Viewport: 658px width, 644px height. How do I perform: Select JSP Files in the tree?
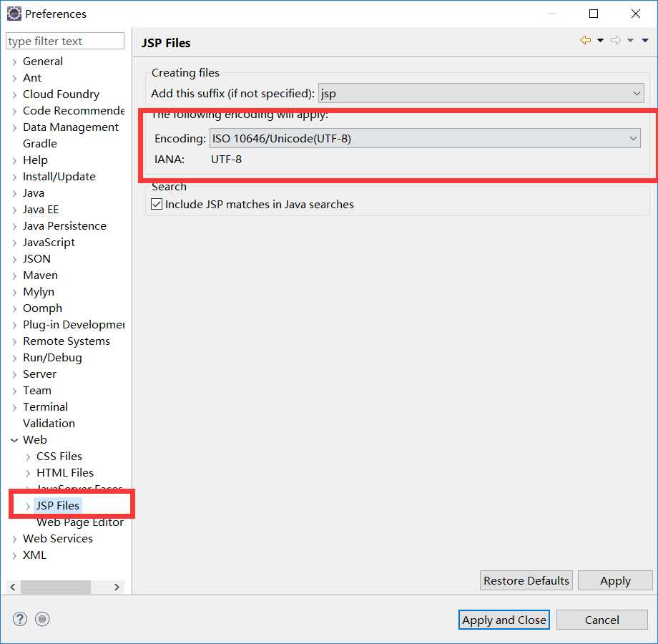click(x=57, y=505)
